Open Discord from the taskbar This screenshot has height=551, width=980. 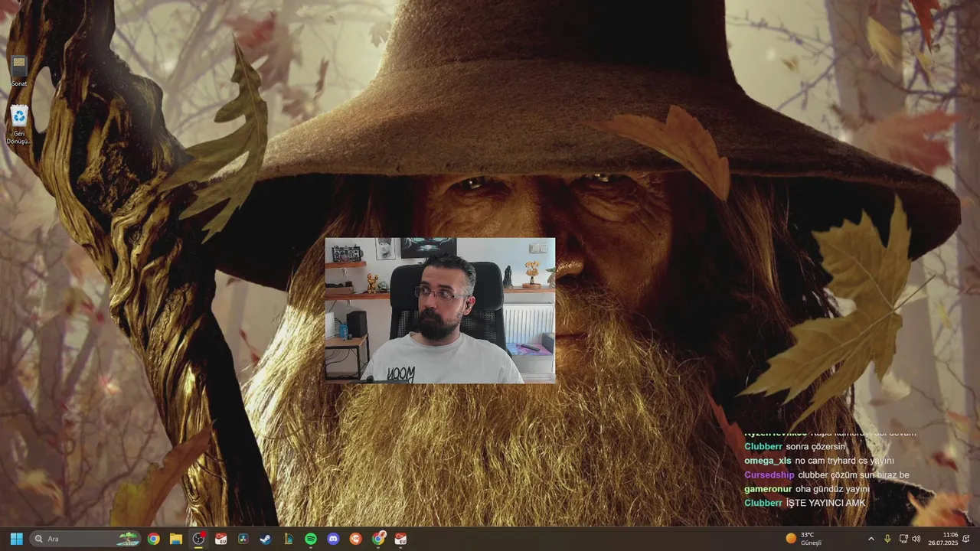coord(333,539)
